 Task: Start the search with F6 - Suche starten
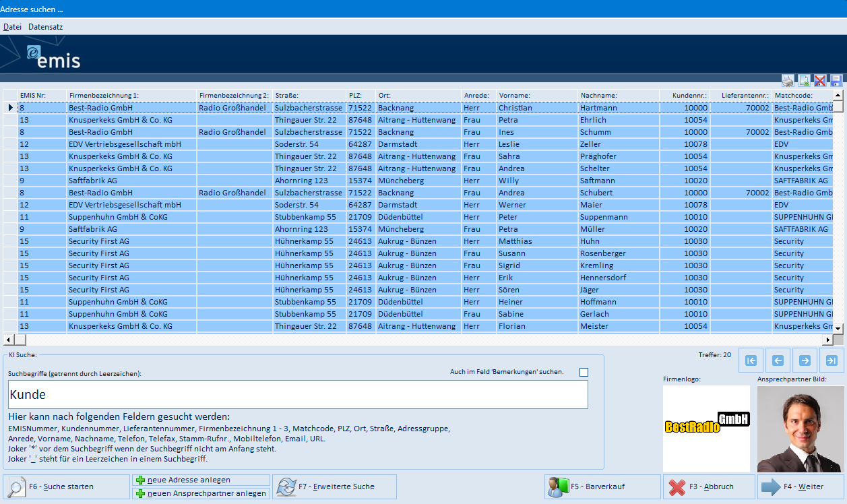66,486
